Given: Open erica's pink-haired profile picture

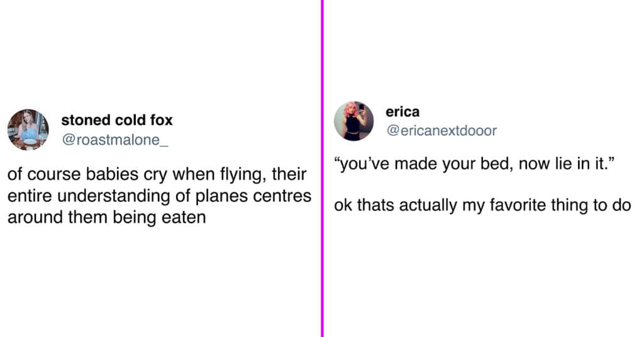Looking at the screenshot, I should point(353,121).
